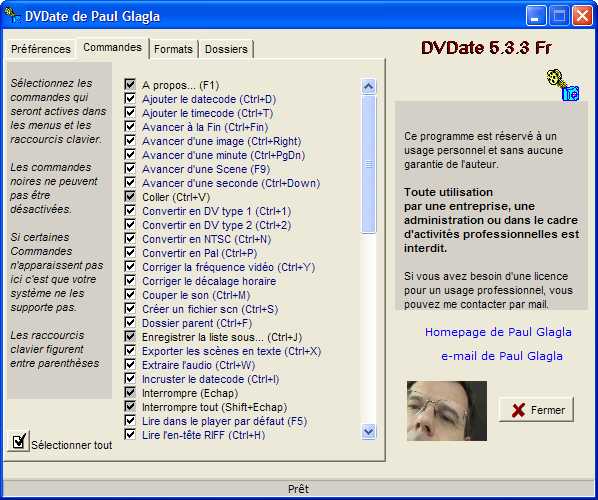This screenshot has width=598, height=500.
Task: Click the portrait photo thumbnail
Action: (447, 411)
